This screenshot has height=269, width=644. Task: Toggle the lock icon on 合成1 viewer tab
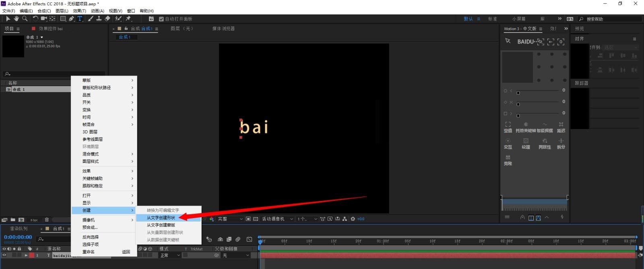coord(126,29)
